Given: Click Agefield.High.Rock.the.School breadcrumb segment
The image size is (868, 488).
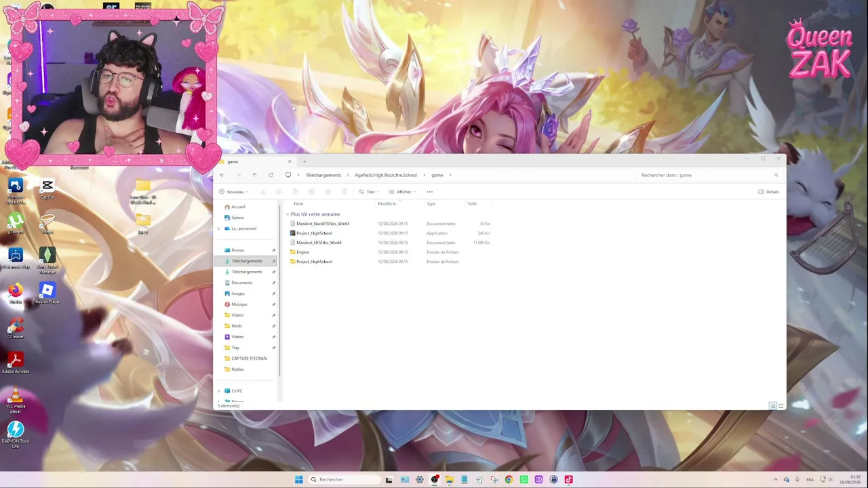Looking at the screenshot, I should click(386, 175).
